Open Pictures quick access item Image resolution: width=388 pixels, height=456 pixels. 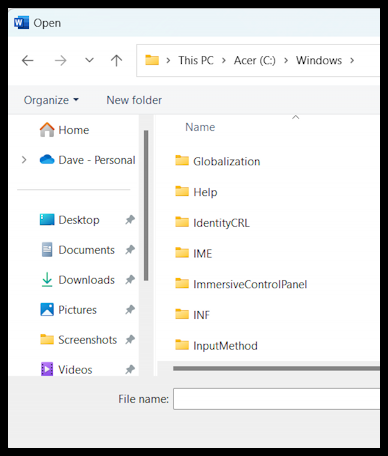(78, 310)
